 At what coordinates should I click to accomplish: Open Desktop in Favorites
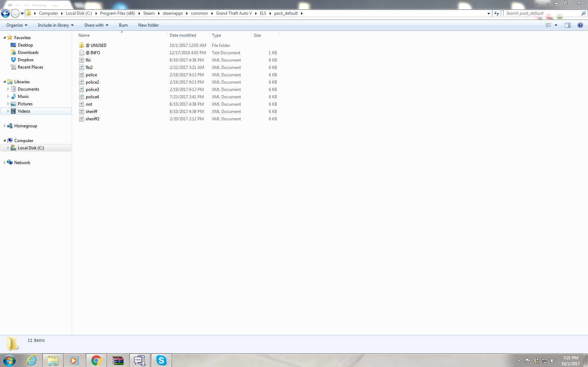coord(25,45)
